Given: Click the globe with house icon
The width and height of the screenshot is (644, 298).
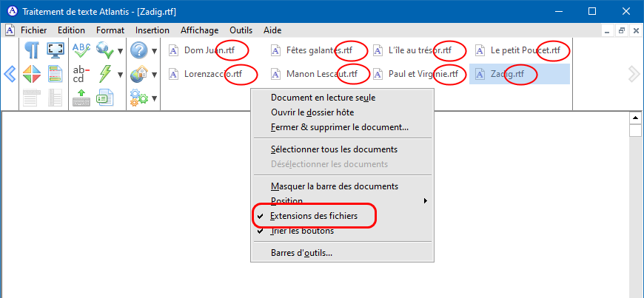Looking at the screenshot, I should coord(138,74).
